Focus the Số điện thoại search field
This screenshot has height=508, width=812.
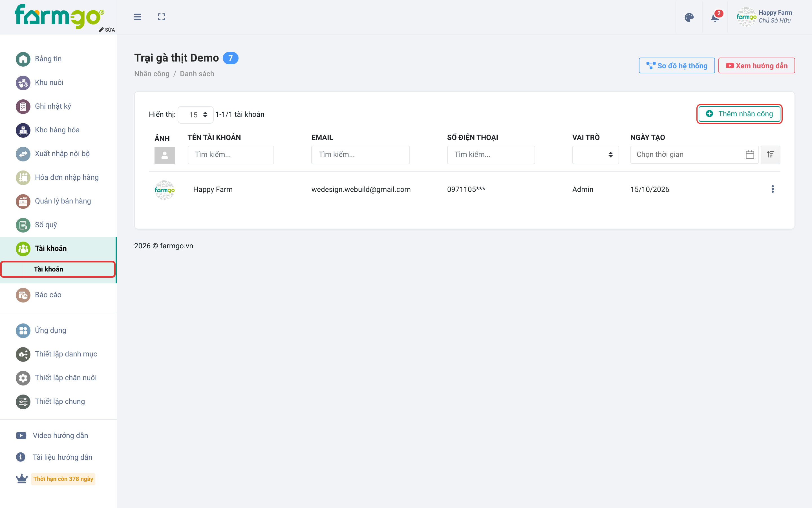pyautogui.click(x=491, y=155)
